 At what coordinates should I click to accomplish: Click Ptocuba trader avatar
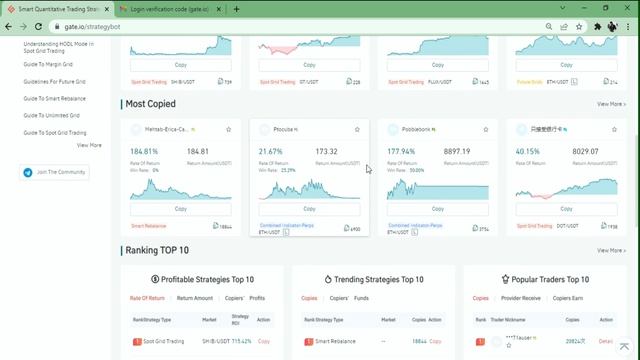coord(264,130)
